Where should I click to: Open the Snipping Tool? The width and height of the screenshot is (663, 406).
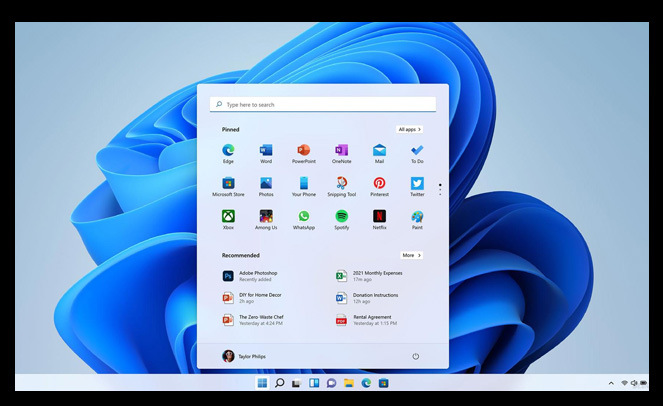pos(342,187)
